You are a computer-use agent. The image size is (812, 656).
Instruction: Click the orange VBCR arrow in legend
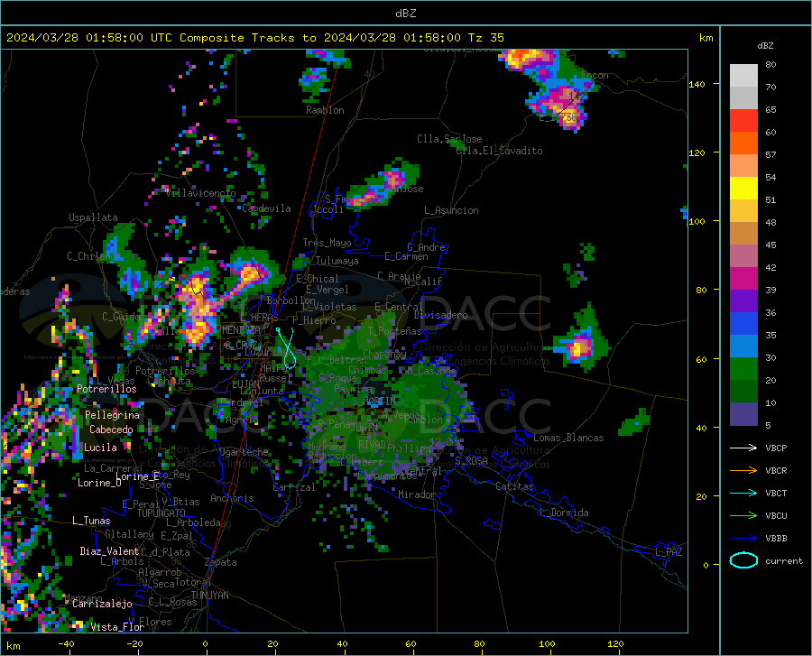[743, 471]
